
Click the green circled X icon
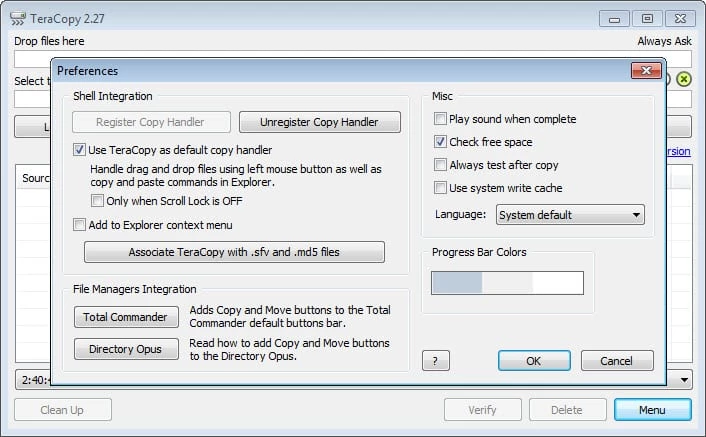[684, 79]
